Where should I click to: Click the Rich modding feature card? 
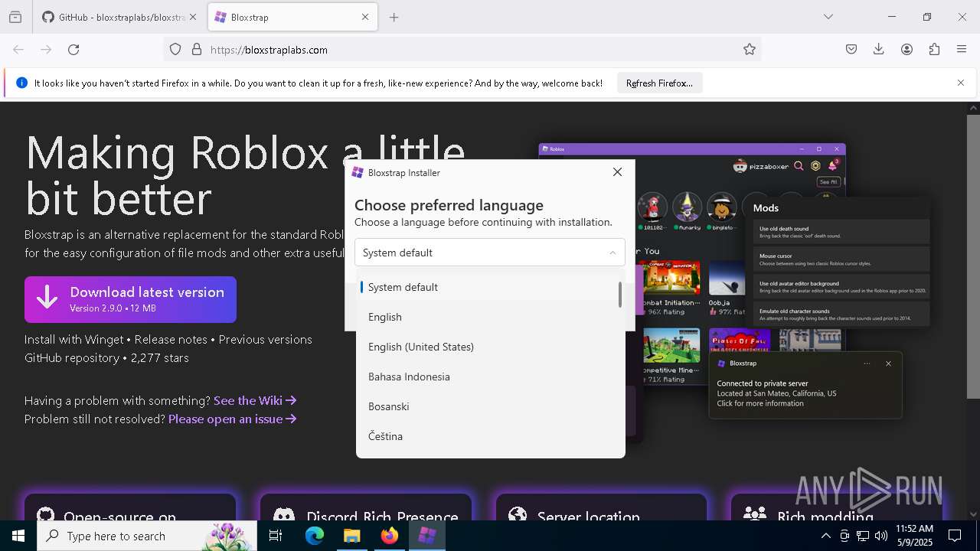coord(836,507)
